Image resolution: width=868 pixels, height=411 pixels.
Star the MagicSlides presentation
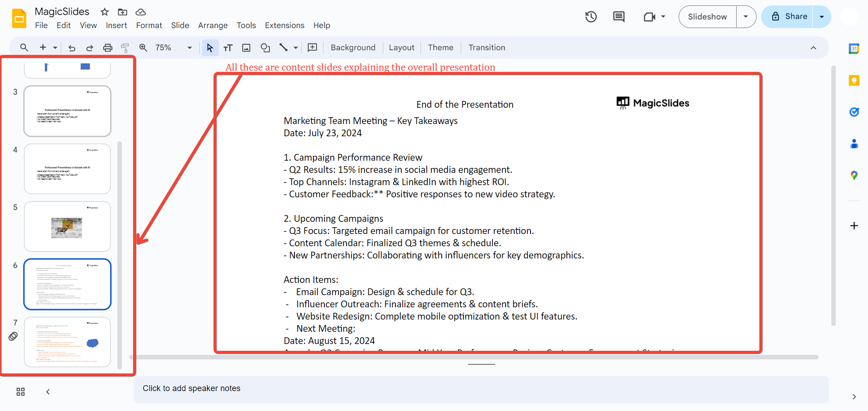[x=105, y=12]
